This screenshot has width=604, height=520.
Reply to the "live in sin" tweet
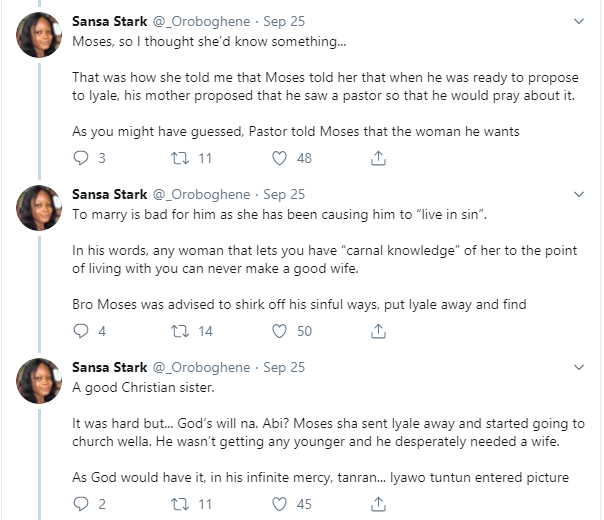pos(82,331)
